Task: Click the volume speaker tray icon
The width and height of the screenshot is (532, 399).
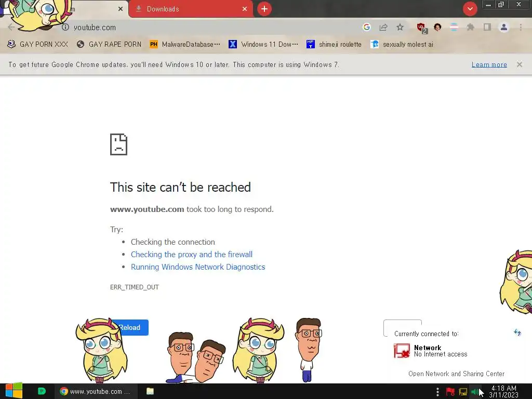Action: 474,392
